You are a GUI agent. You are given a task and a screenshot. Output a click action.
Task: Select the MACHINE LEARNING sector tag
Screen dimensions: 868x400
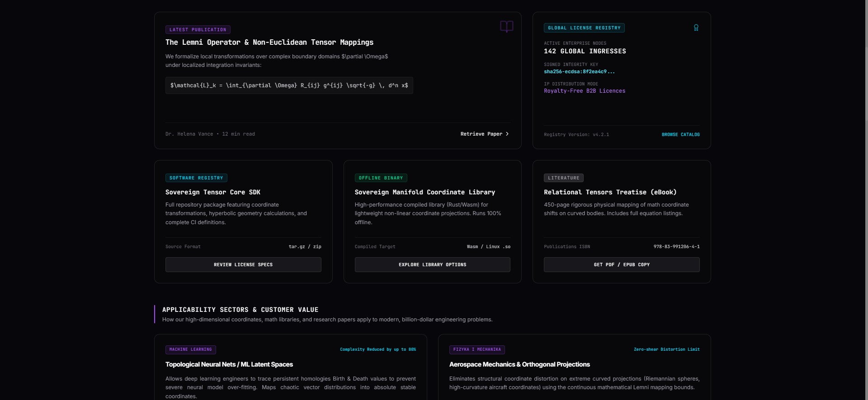click(190, 349)
